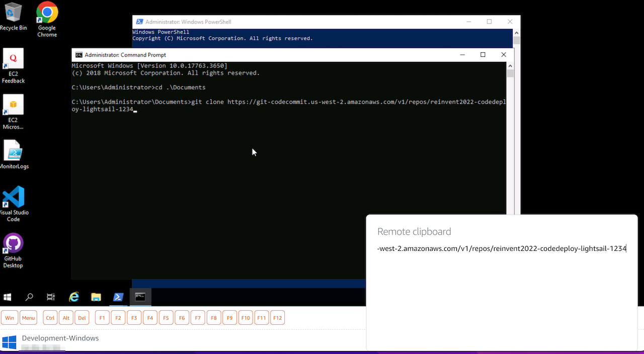The image size is (644, 354).
Task: Open File Explorer from the taskbar
Action: [x=96, y=297]
